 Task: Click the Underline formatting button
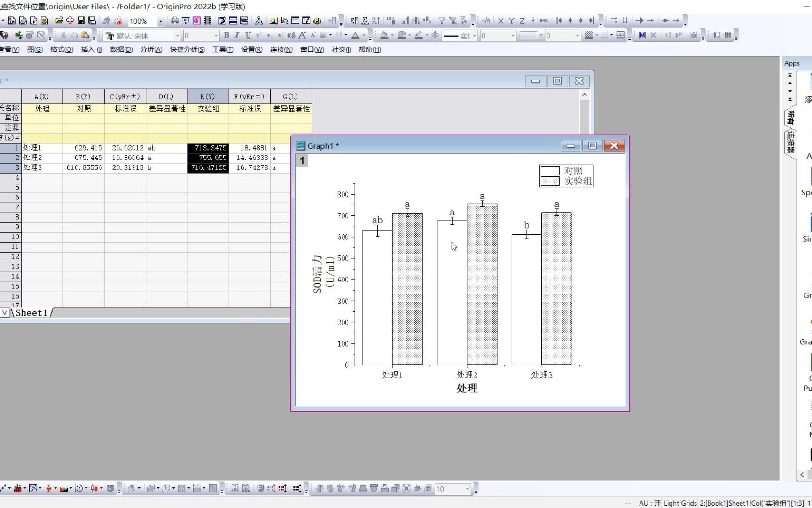pyautogui.click(x=248, y=35)
